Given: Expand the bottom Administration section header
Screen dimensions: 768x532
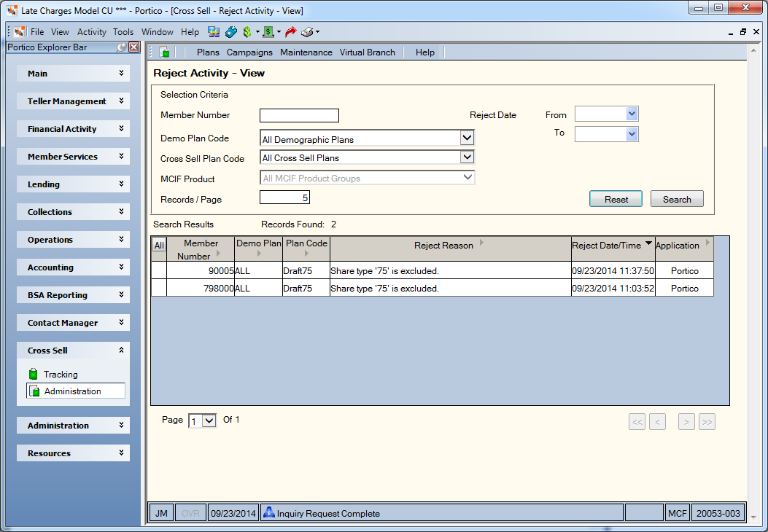Looking at the screenshot, I should (x=73, y=426).
